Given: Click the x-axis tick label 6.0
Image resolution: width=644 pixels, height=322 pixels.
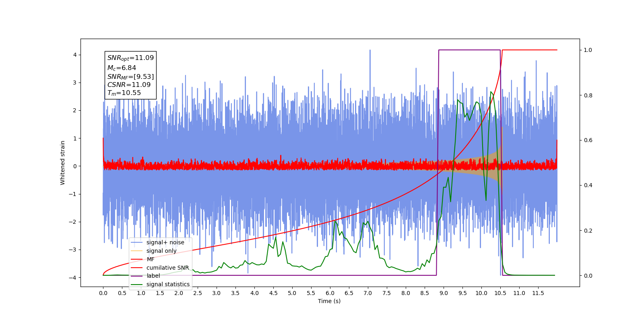Looking at the screenshot, I should point(330,293).
